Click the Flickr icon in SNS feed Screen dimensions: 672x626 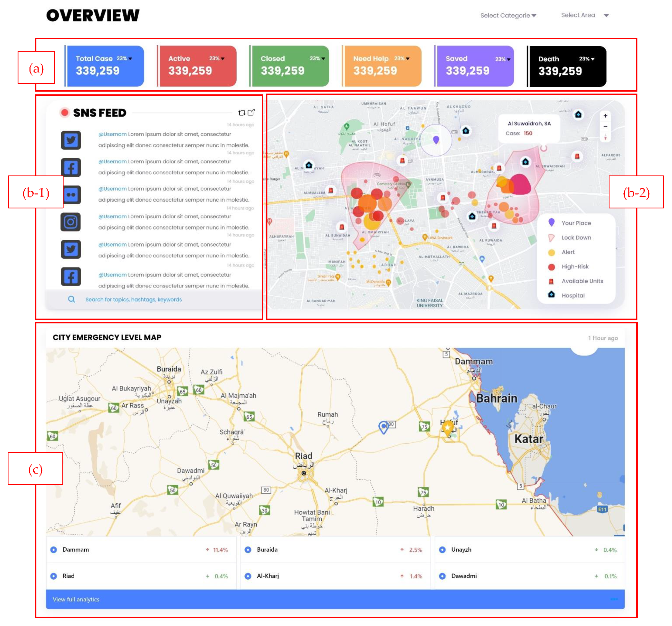coord(71,195)
